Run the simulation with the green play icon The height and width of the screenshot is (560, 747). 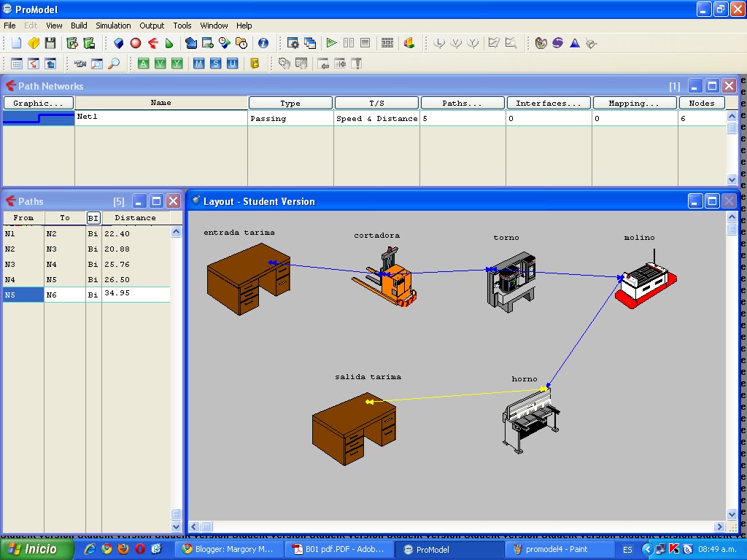(x=332, y=42)
